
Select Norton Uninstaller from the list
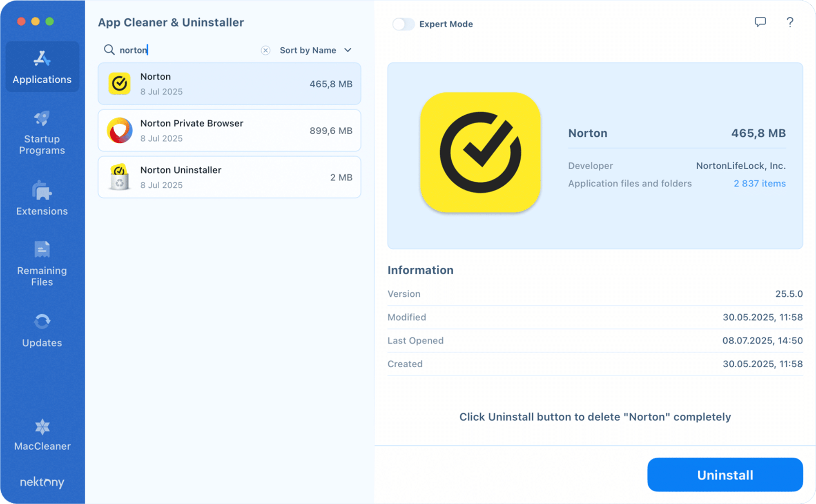(x=229, y=177)
